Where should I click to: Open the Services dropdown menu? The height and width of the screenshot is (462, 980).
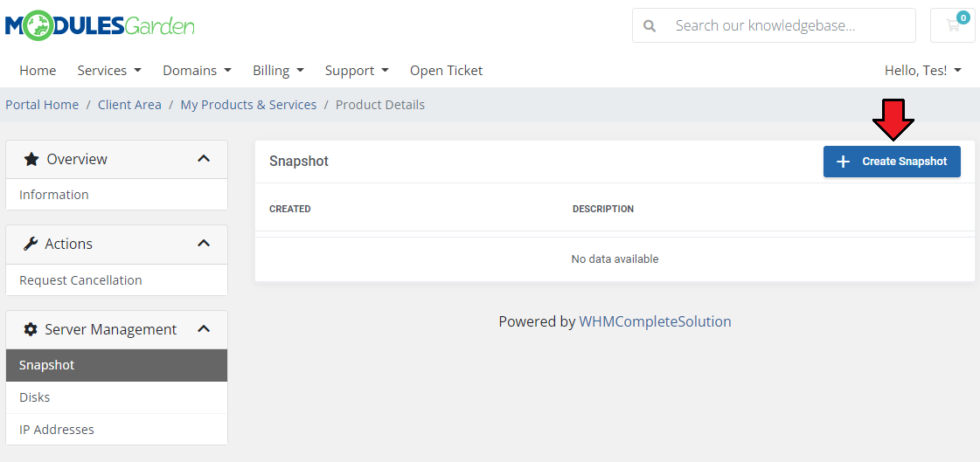pos(109,71)
